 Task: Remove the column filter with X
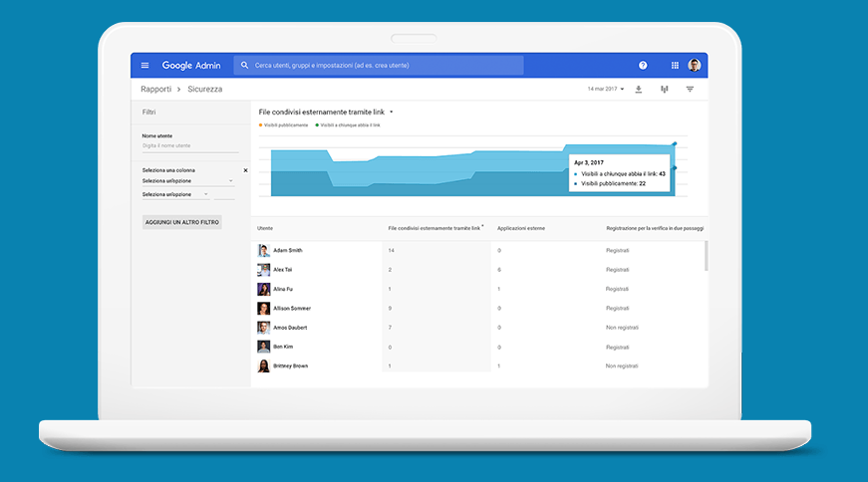point(245,170)
